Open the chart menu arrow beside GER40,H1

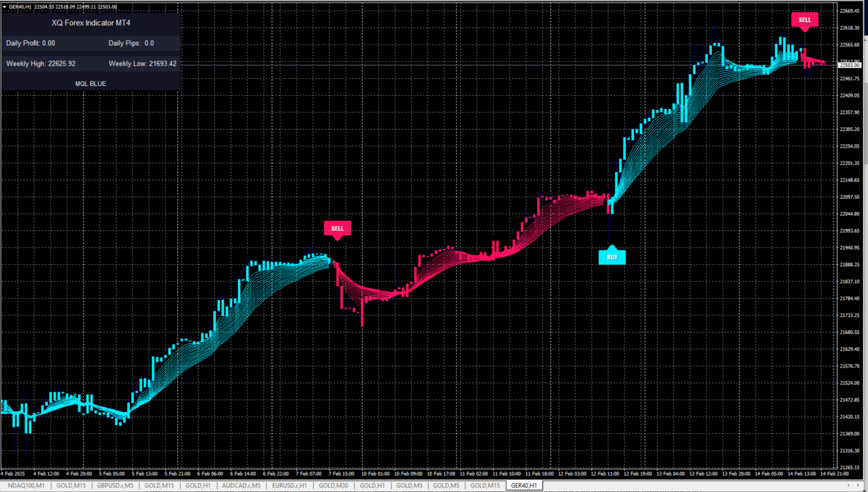[4, 7]
